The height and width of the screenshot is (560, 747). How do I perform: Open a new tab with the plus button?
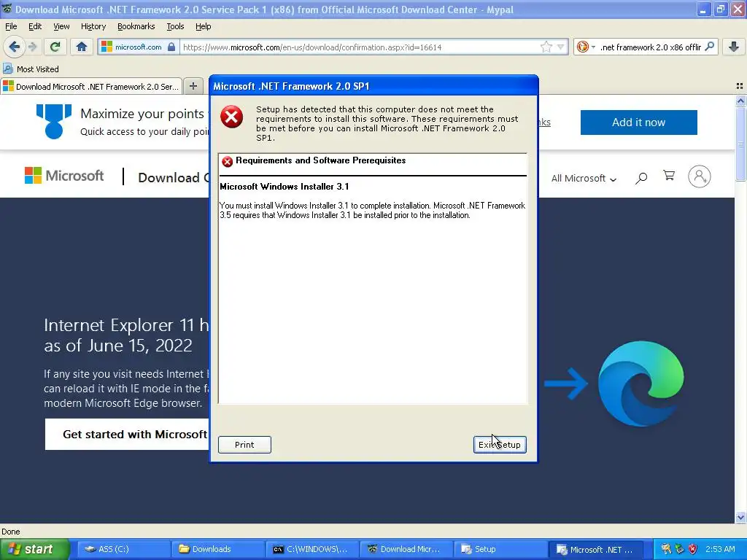(x=193, y=86)
